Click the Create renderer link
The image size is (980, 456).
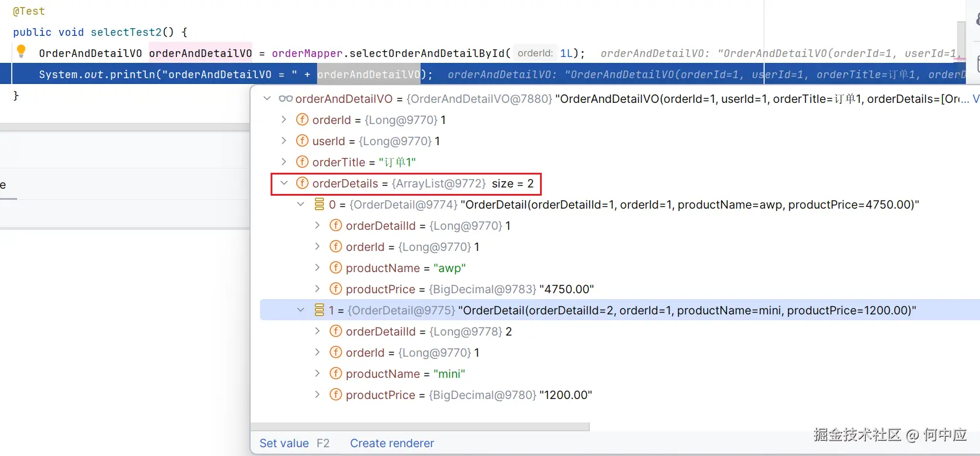[x=392, y=443]
